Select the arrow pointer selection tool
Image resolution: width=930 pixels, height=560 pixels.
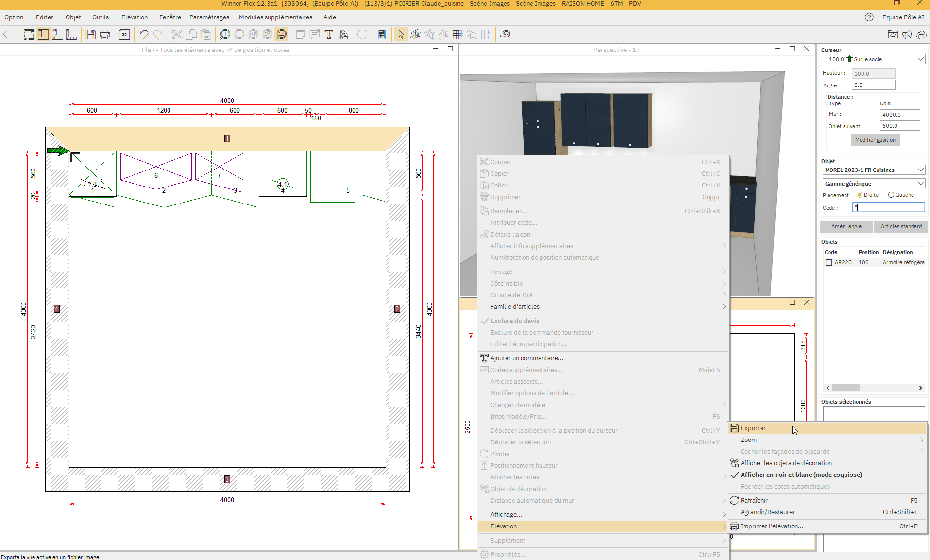point(401,34)
